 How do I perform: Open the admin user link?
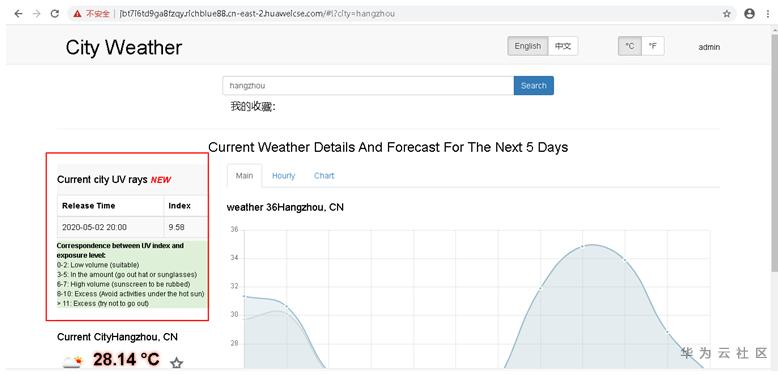[709, 47]
